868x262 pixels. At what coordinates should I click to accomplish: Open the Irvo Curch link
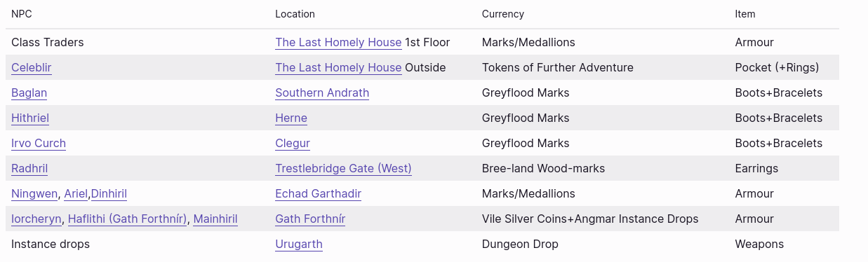click(39, 144)
